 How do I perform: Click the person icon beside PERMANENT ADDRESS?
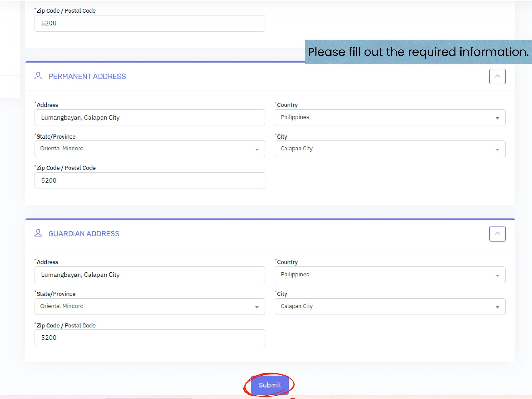(x=38, y=76)
